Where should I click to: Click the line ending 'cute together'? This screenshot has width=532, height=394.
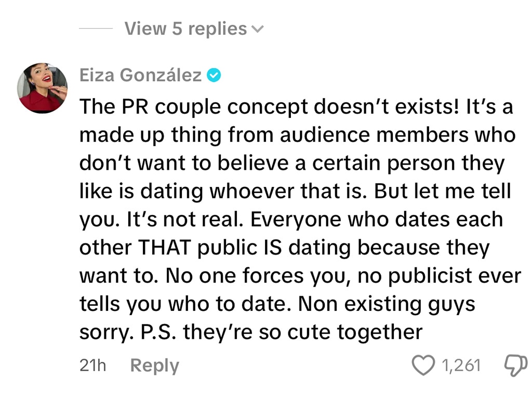(251, 332)
